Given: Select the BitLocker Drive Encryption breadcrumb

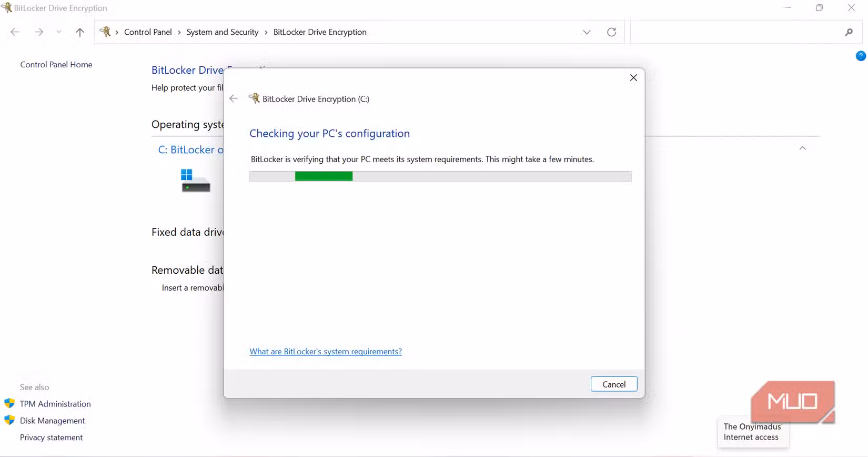Looking at the screenshot, I should pos(320,32).
